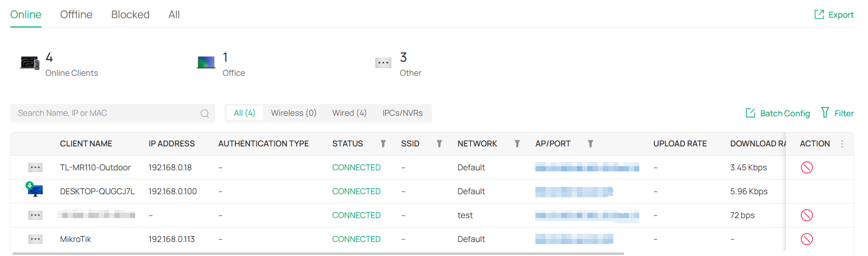Open the TL-MR110-Outdoor client name
Viewport: 868px width, 256px height.
point(95,167)
